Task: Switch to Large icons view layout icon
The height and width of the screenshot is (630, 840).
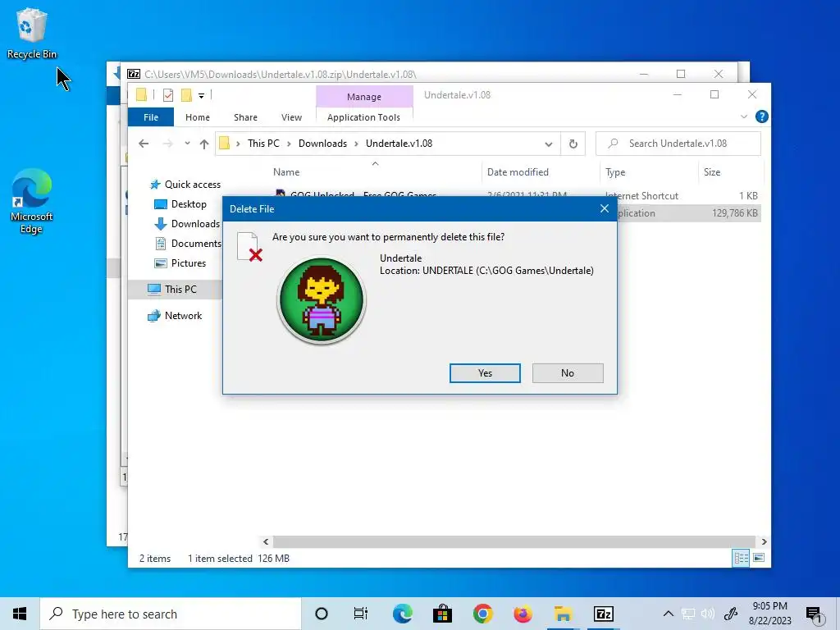Action: pos(759,558)
